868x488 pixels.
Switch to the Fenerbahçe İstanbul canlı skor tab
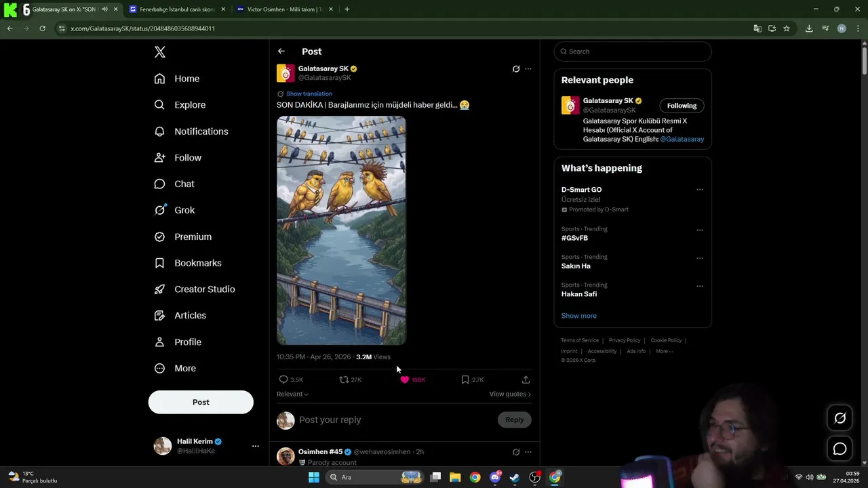pos(176,9)
